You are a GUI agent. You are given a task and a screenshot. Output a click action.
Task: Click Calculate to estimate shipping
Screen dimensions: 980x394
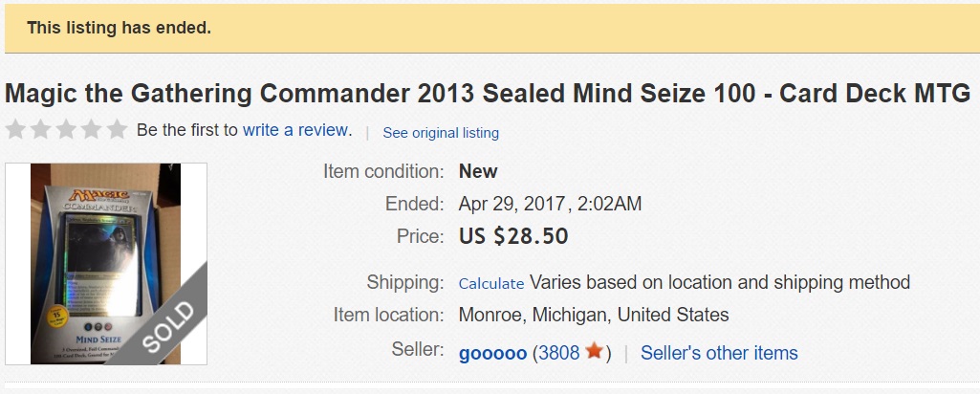(x=491, y=283)
